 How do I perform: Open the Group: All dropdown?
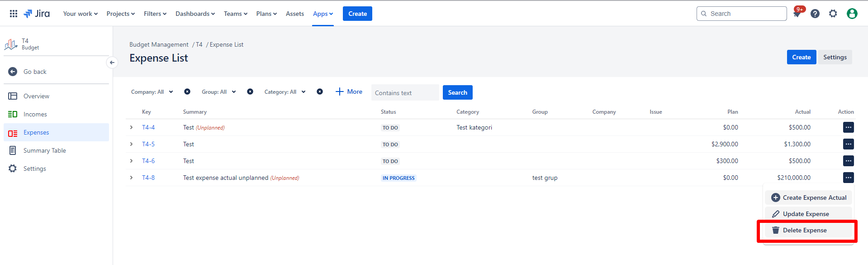(x=219, y=92)
